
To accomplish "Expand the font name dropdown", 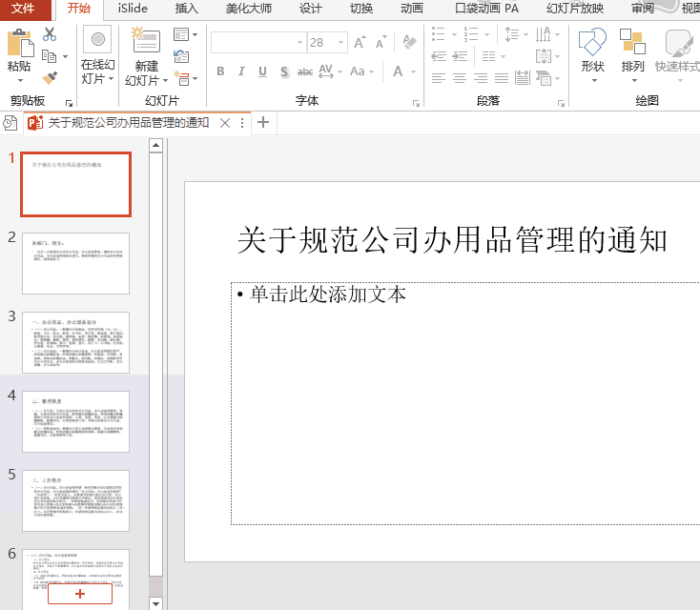I will click(x=299, y=42).
